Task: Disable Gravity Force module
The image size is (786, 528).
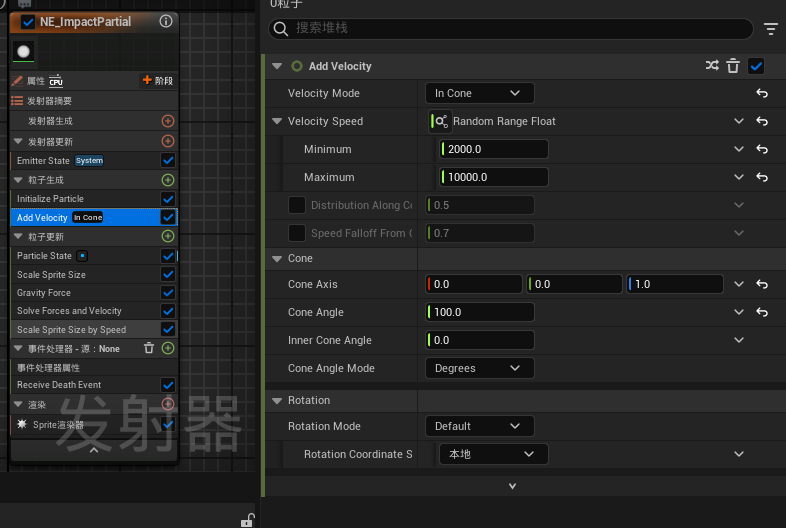Action: pyautogui.click(x=168, y=292)
